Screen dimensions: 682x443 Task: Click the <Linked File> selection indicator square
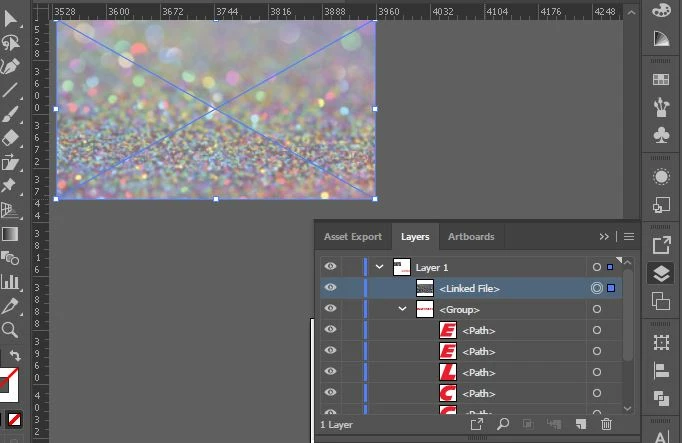611,288
